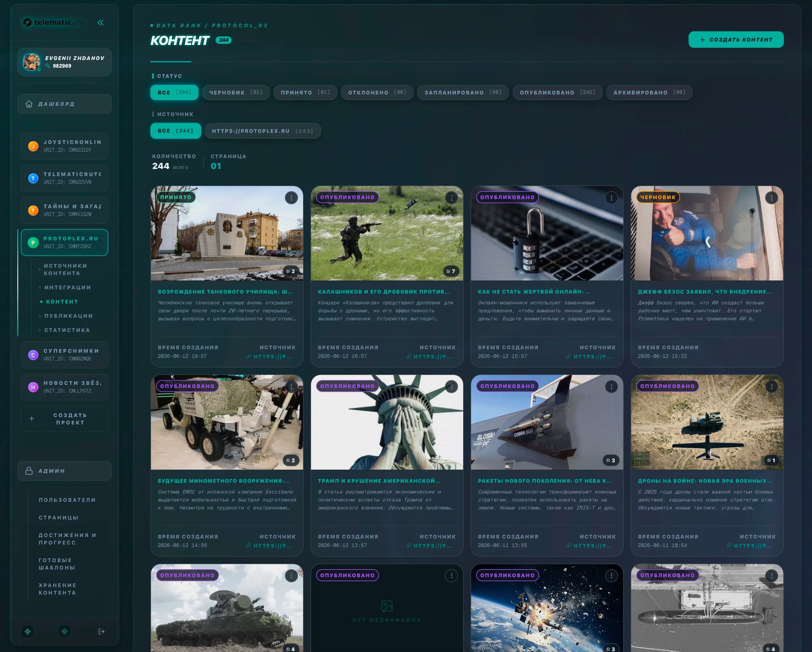Open the tank monument thumbnail
The width and height of the screenshot is (812, 652).
coord(227,233)
